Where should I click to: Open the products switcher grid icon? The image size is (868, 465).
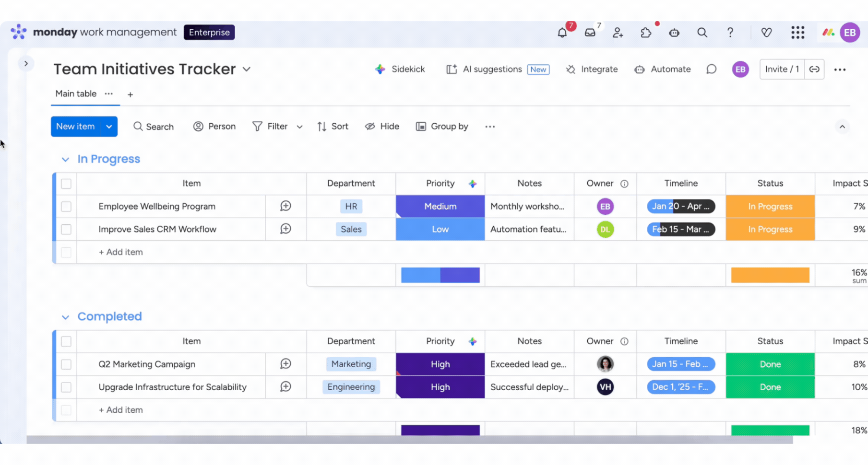(x=797, y=33)
